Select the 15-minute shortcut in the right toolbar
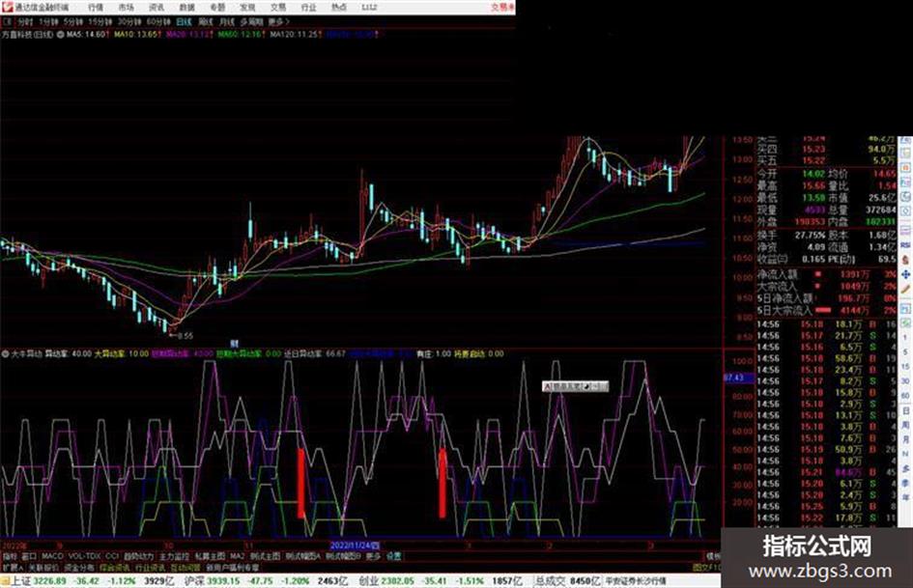Image resolution: width=913 pixels, height=588 pixels. tap(906, 366)
